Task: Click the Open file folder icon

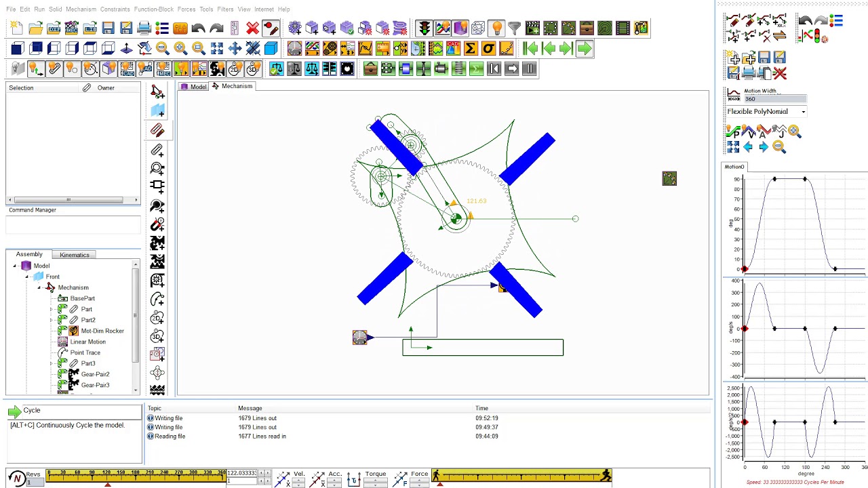Action: coord(35,28)
